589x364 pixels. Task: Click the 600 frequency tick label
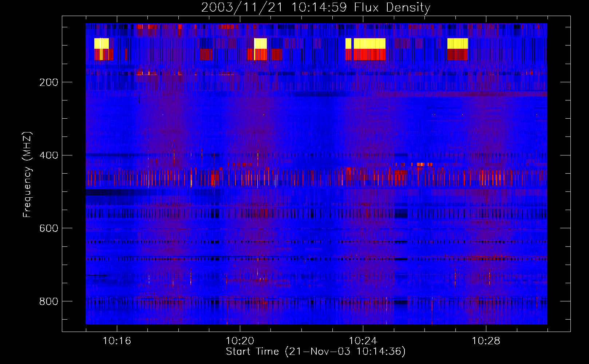49,228
